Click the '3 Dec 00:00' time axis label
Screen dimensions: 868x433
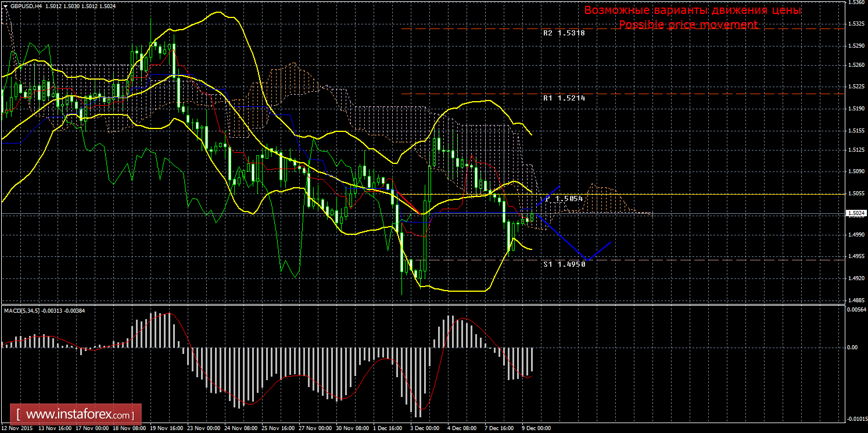[x=424, y=428]
